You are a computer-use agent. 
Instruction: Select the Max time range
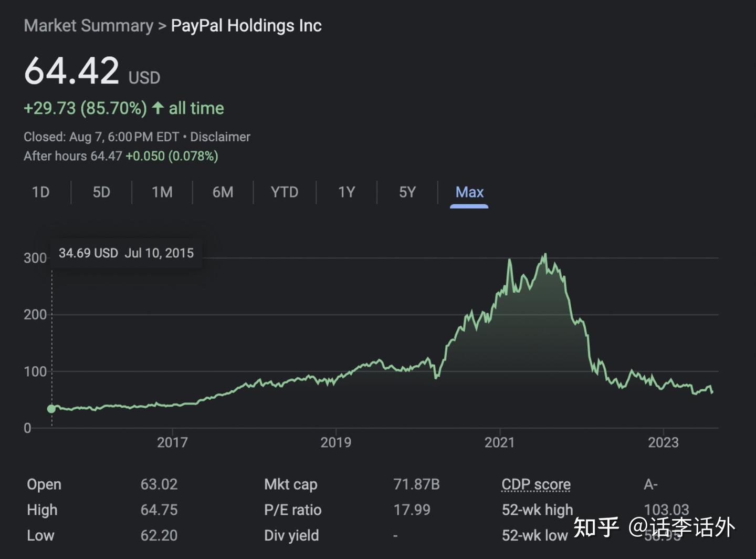[469, 192]
